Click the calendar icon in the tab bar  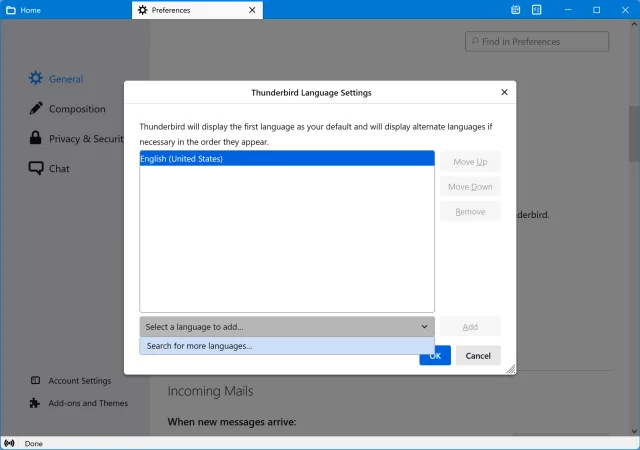click(516, 9)
